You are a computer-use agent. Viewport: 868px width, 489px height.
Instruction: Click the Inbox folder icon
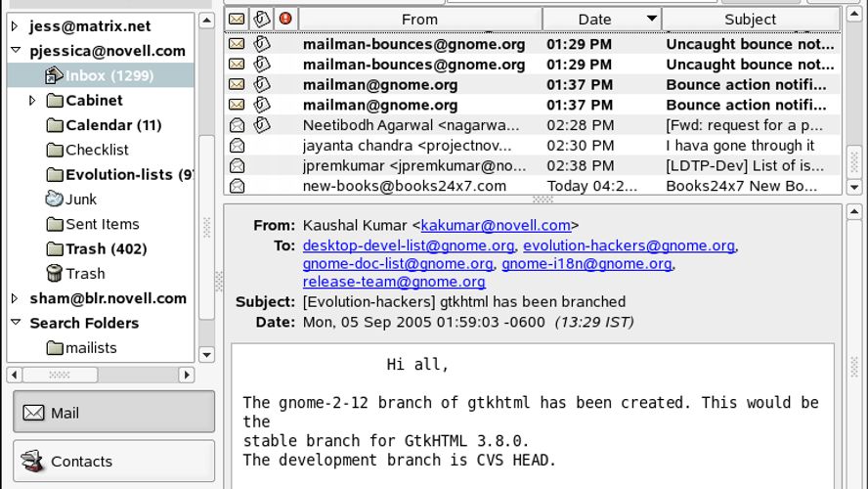pyautogui.click(x=55, y=75)
